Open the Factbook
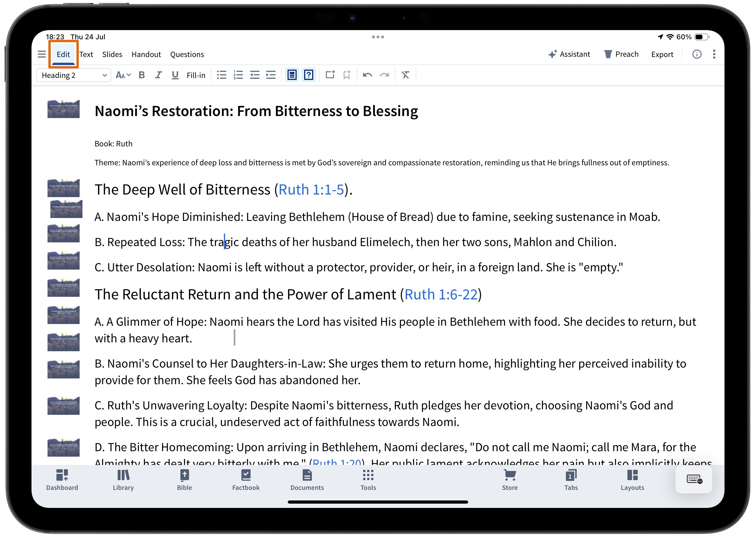 coord(246,480)
